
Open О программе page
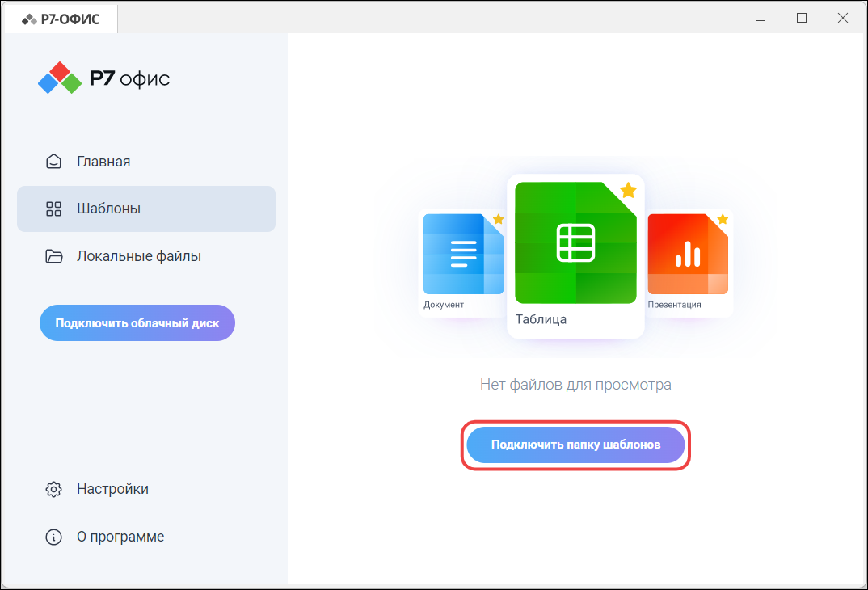146,537
